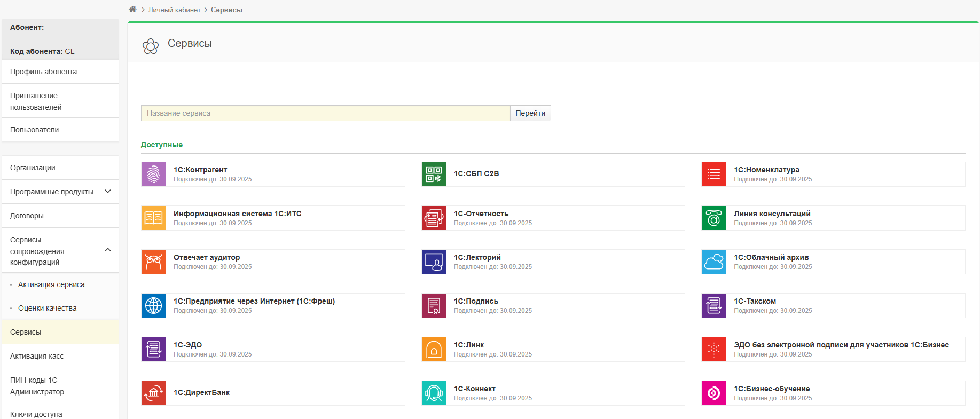The image size is (980, 419).
Task: Open 1С:Номенклатура service title
Action: (x=766, y=170)
